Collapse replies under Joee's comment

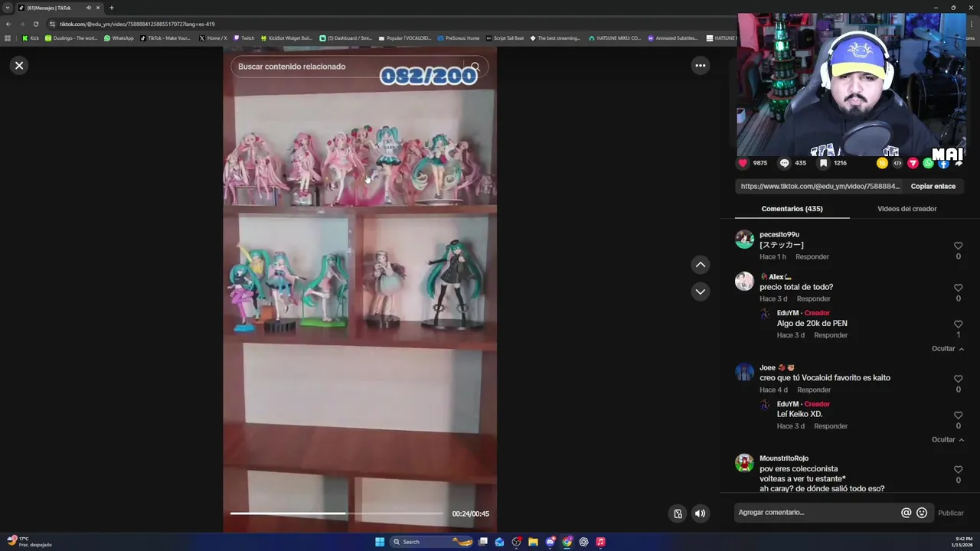pos(947,440)
